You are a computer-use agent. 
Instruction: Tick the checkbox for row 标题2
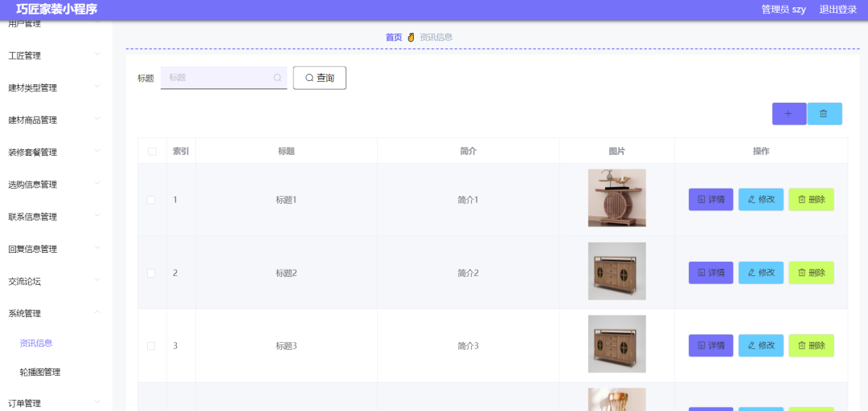[151, 273]
